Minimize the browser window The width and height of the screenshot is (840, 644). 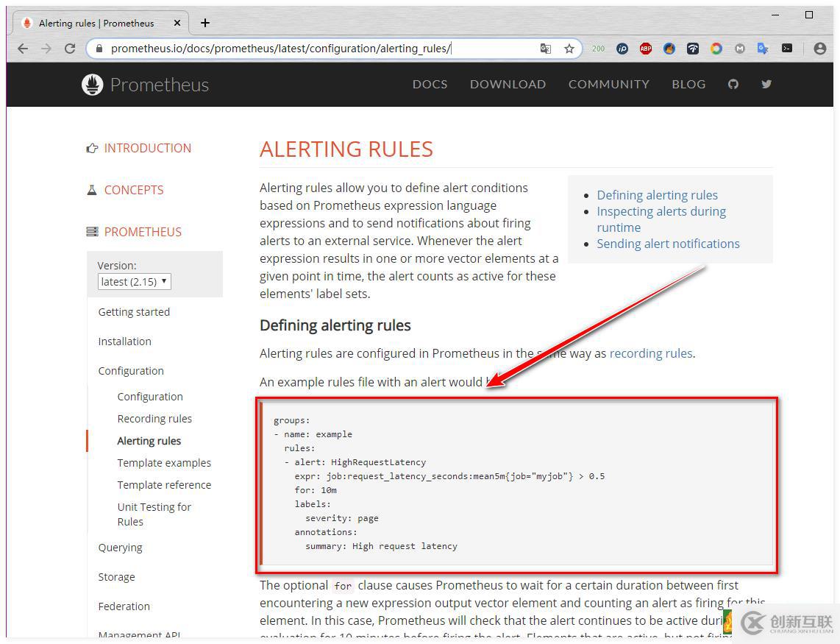click(x=775, y=15)
